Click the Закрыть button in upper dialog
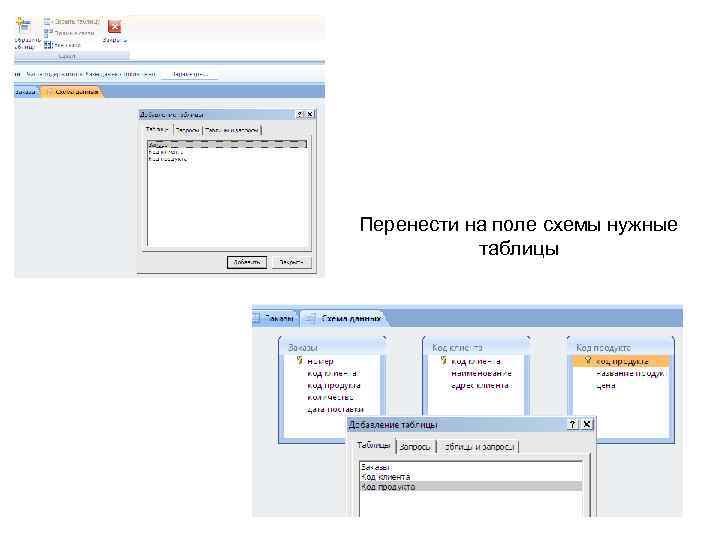Viewport: 720px width, 540px height. (x=291, y=262)
